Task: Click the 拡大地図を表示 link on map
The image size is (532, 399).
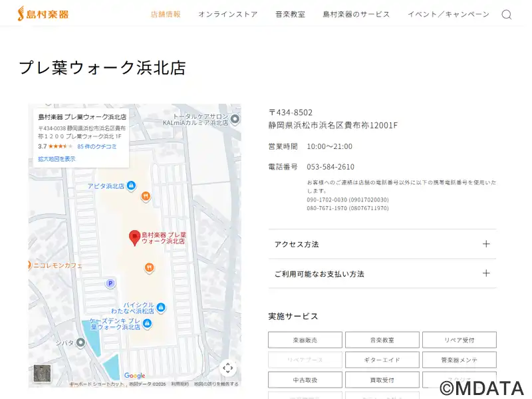Action: (57, 159)
